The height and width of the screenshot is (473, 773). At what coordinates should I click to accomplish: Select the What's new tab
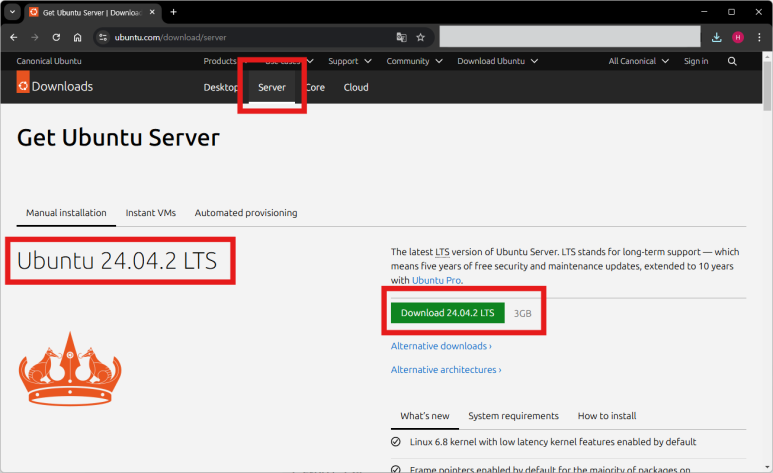[424, 416]
